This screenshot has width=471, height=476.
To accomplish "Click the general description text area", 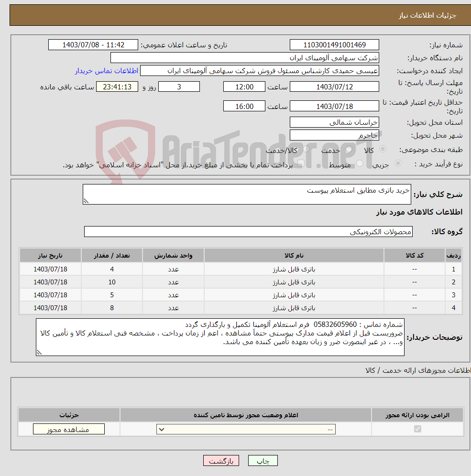I will click(247, 195).
